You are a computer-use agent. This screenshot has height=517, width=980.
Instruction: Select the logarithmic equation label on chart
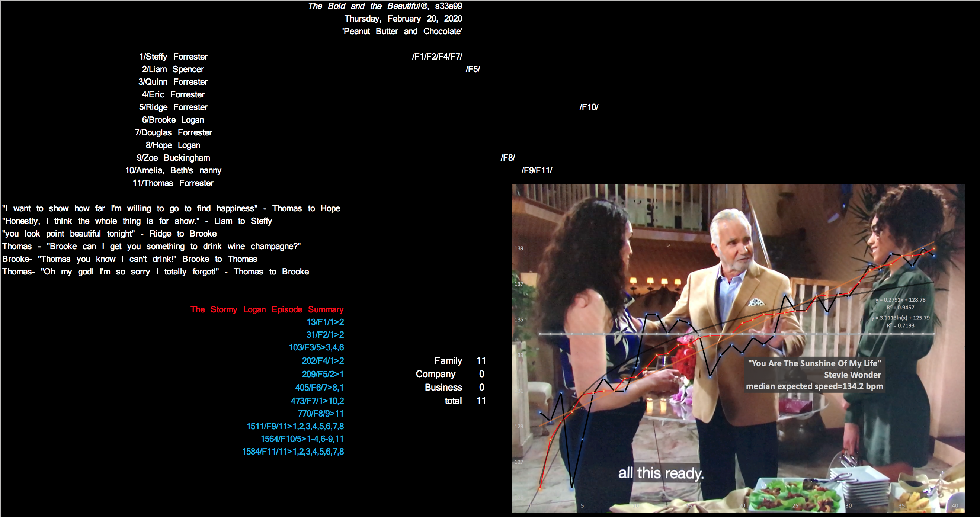[900, 318]
